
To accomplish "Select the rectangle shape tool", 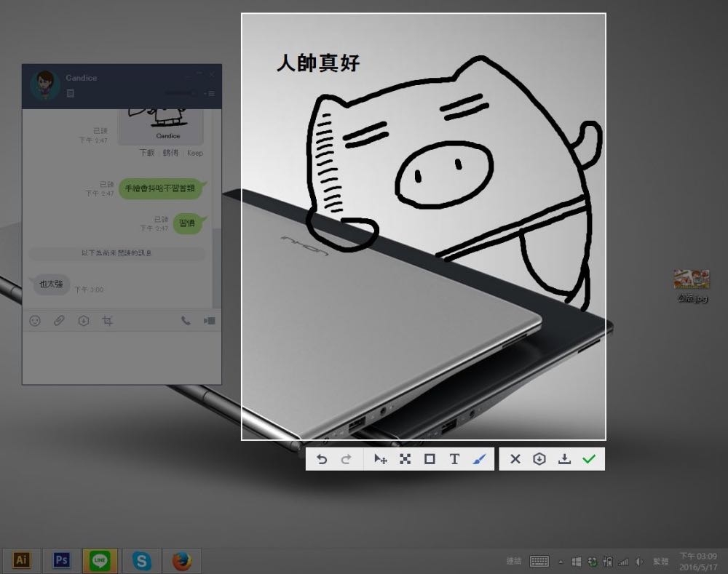I will coord(430,459).
